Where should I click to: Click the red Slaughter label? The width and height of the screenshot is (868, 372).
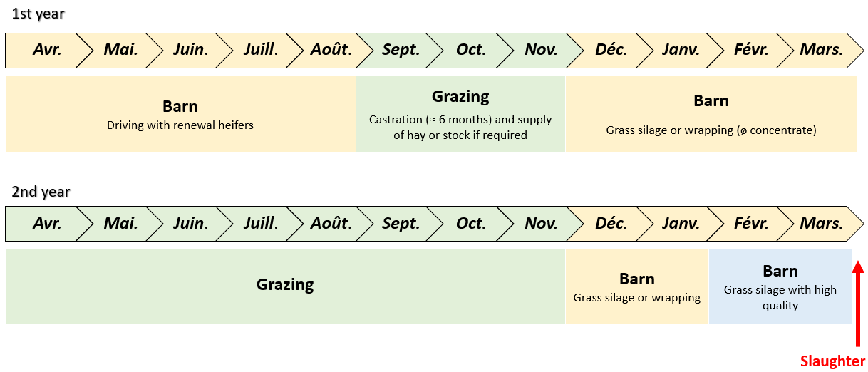(832, 361)
